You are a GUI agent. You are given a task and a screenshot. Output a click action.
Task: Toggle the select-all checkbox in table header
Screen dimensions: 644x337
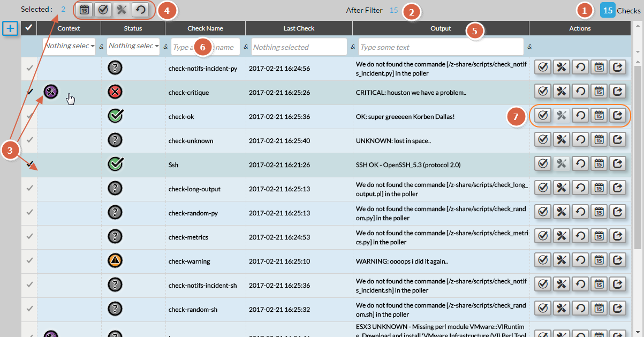click(29, 28)
